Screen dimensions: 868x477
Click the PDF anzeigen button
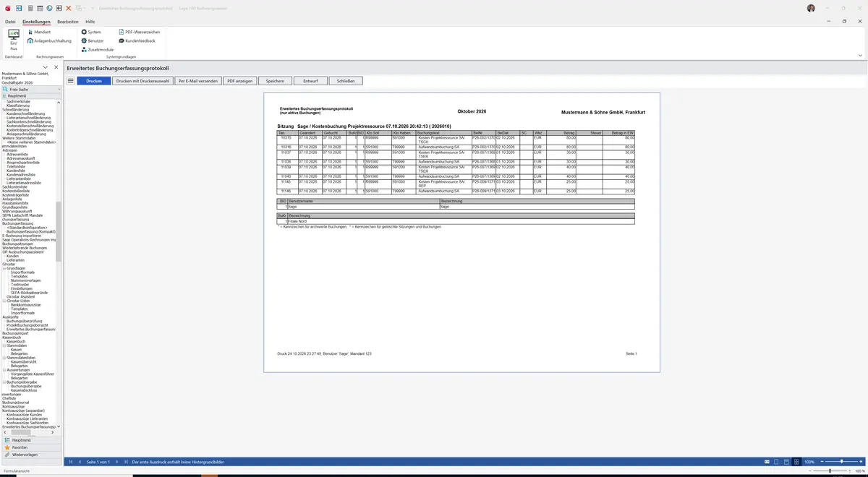(239, 81)
